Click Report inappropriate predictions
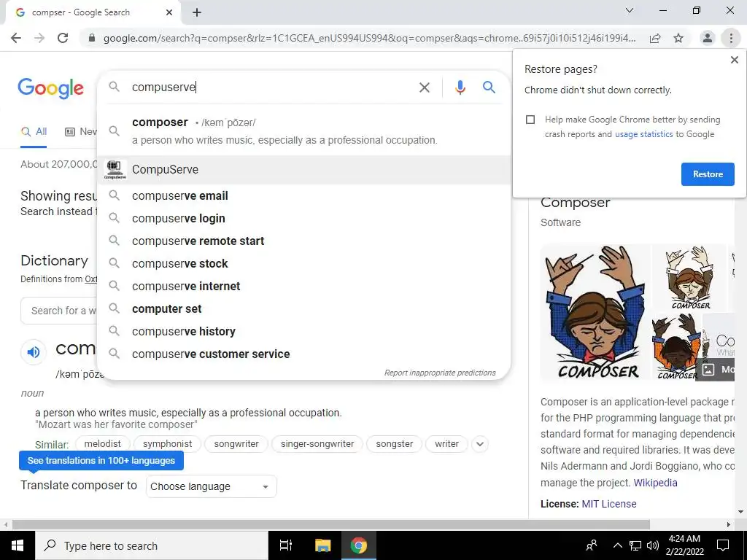747x560 pixels. pyautogui.click(x=440, y=373)
